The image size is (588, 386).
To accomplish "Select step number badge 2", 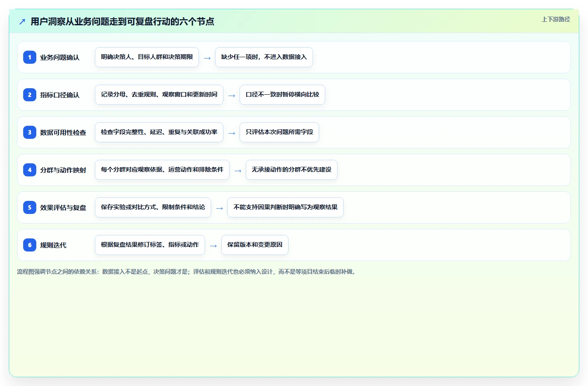I will tap(30, 95).
